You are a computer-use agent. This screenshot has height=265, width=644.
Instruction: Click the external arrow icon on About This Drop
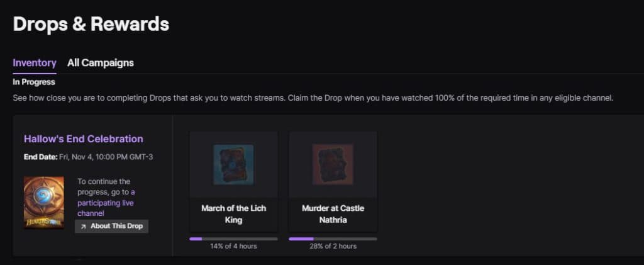coord(84,227)
